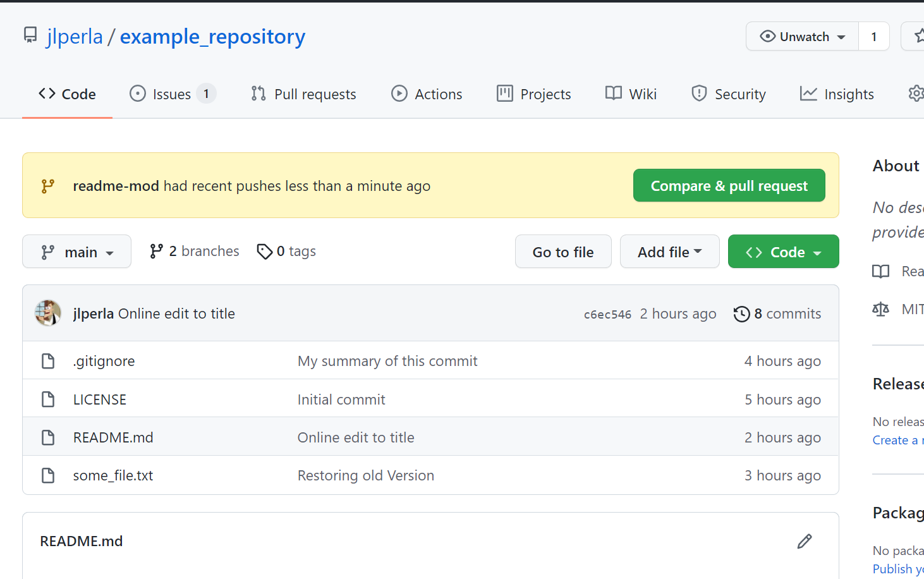Toggle the Unwatch button for this repository
The width and height of the screenshot is (924, 579).
click(x=802, y=37)
